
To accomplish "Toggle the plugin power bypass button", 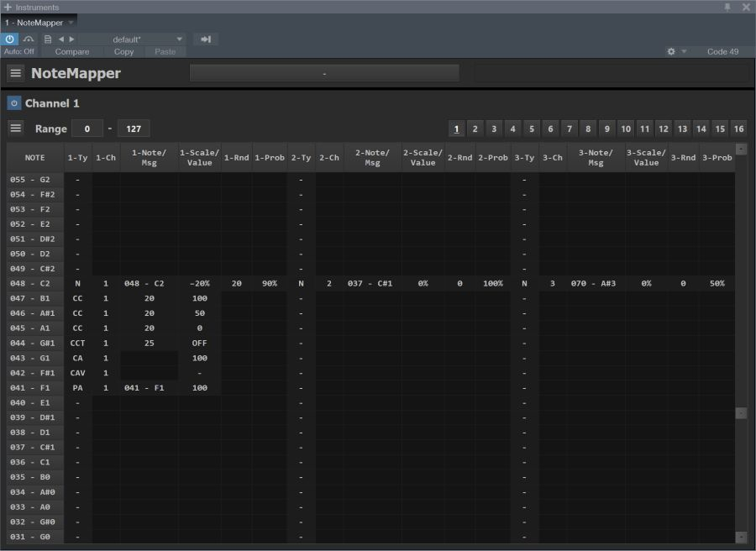I will point(9,39).
